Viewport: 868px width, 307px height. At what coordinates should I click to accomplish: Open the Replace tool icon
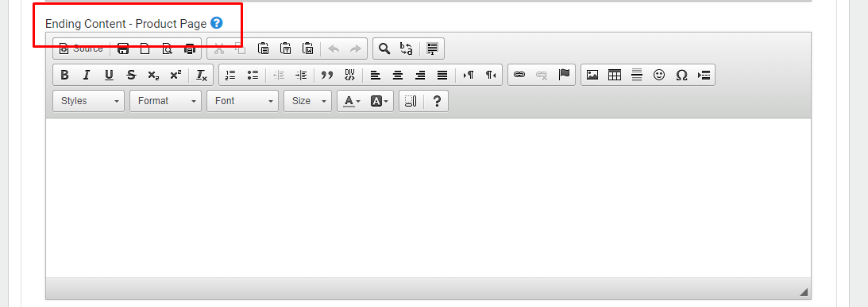coord(407,49)
